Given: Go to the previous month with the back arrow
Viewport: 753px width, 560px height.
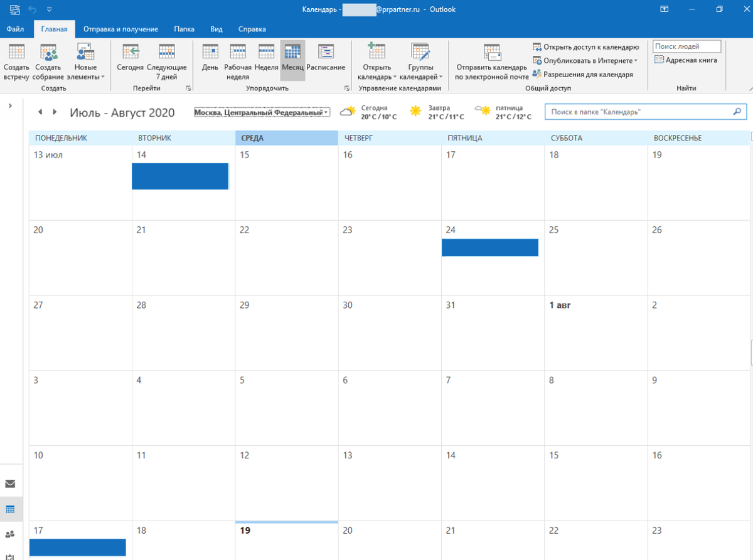Looking at the screenshot, I should (x=40, y=112).
